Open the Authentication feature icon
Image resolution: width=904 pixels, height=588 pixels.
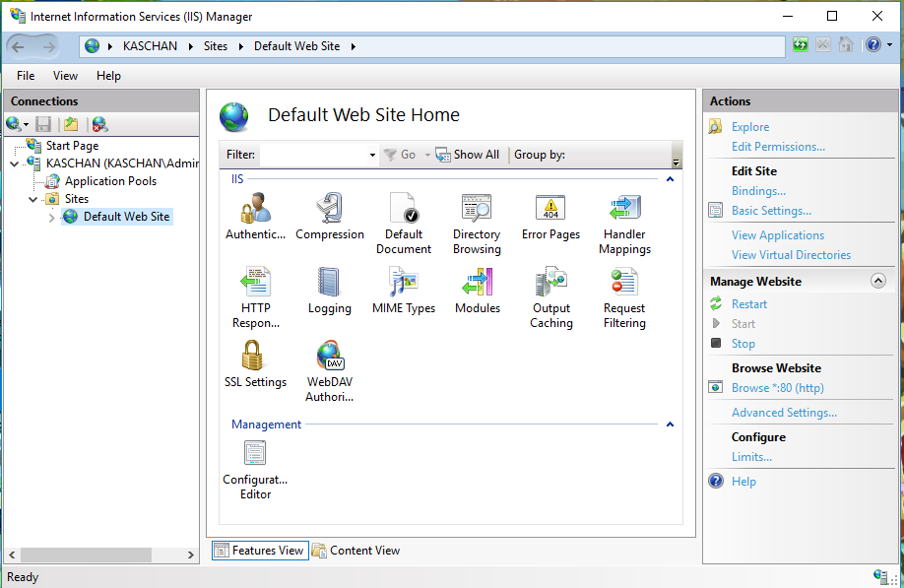click(255, 209)
